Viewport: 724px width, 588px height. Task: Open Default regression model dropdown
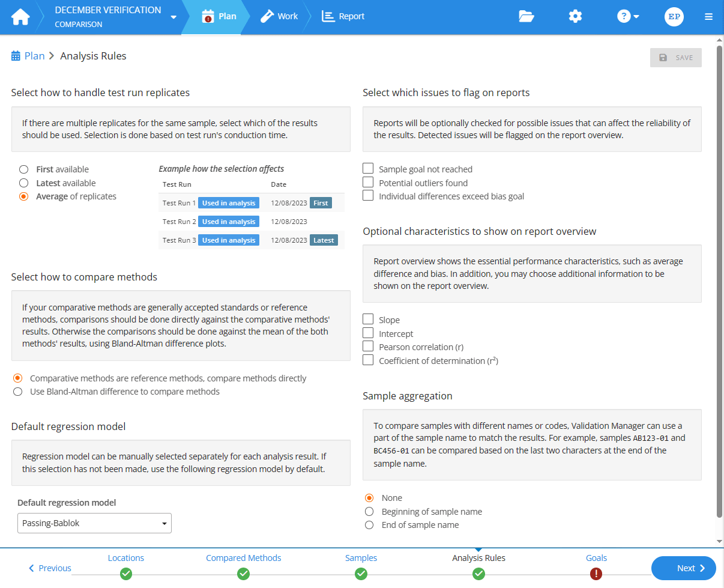pyautogui.click(x=94, y=523)
